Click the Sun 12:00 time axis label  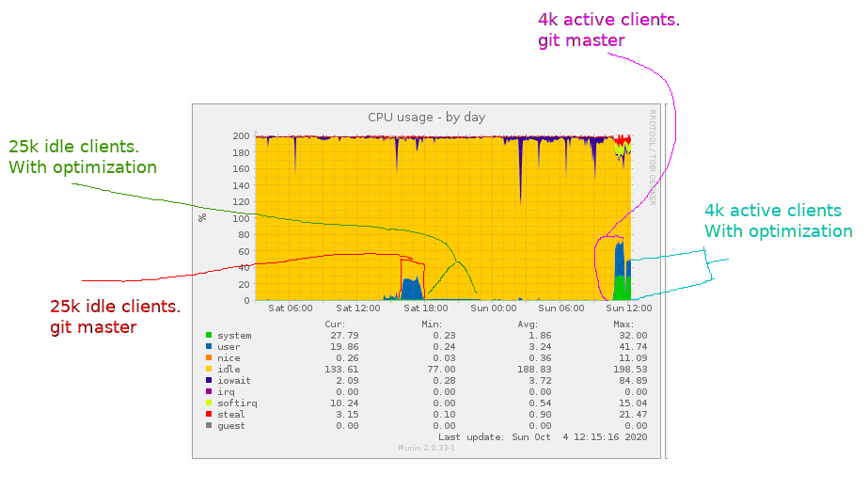tap(629, 308)
